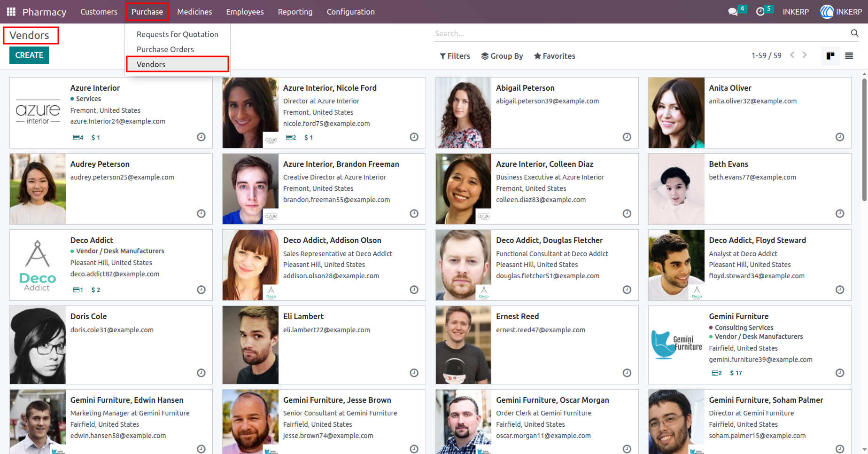Open the Customers menu

point(99,12)
